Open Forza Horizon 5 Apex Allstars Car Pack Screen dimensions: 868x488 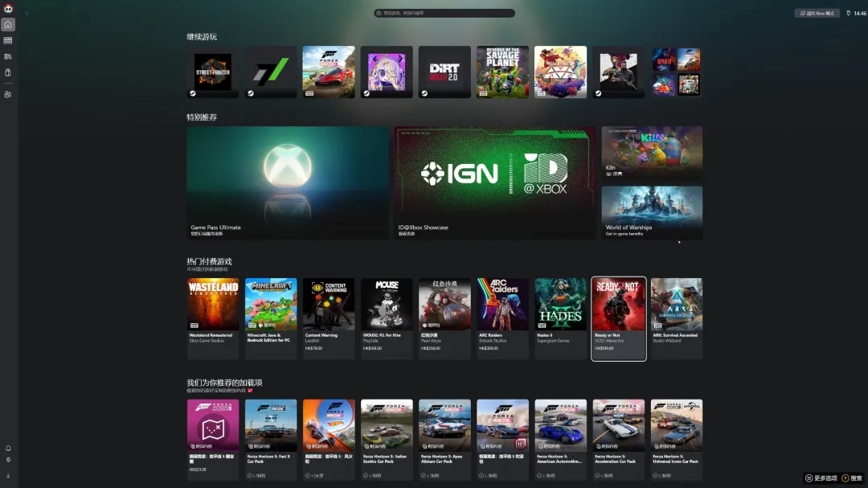(x=444, y=440)
